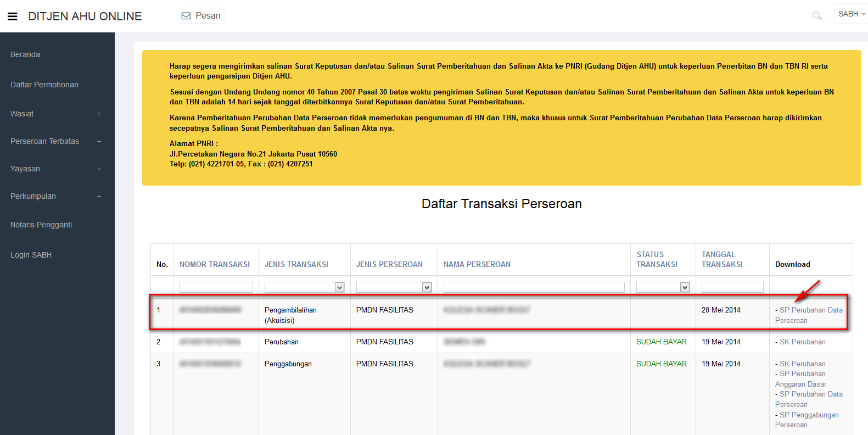Download SK Perubahan link in row 2
868x435 pixels.
click(x=802, y=342)
